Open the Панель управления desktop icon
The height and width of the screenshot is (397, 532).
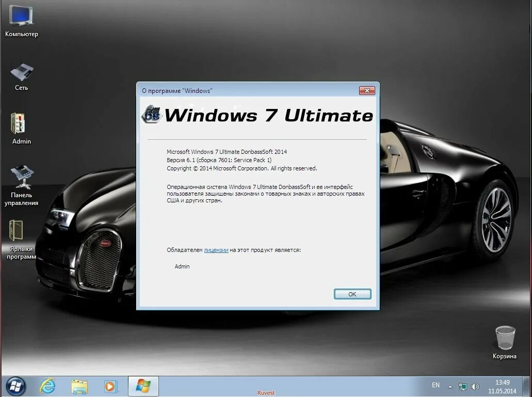(21, 185)
